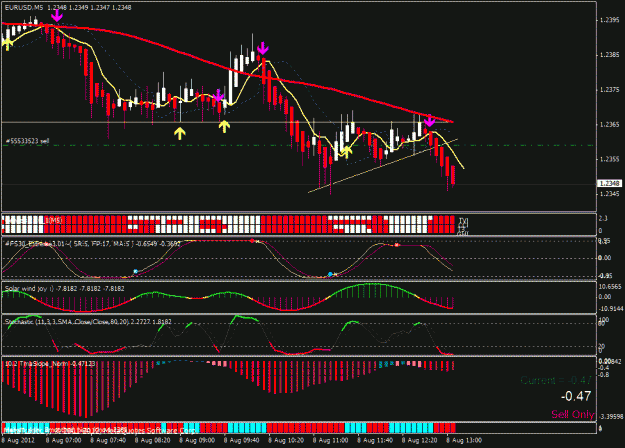Click the 8 Aug 11:40 time label

pos(375,440)
